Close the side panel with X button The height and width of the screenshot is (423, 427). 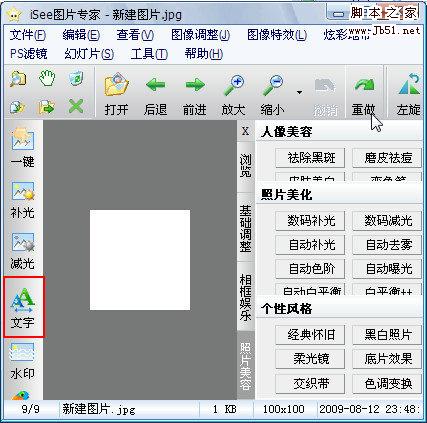point(246,131)
